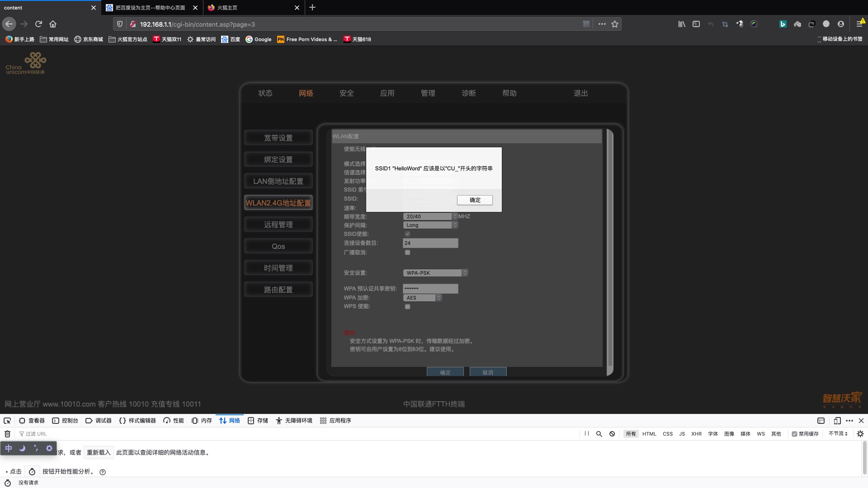Open the library bookshelf icon
Viewport: 868px width, 488px height.
[x=681, y=24]
